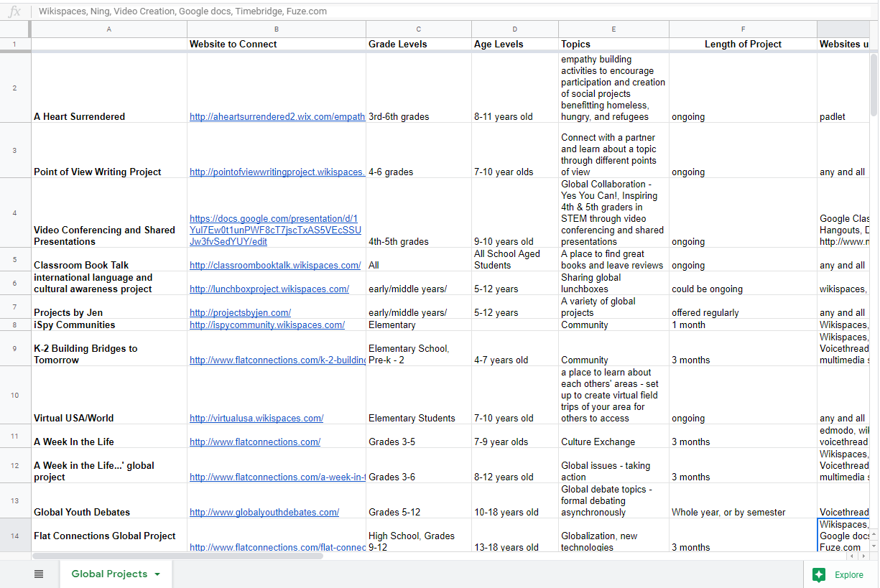This screenshot has width=880, height=588.
Task: Click the fx formula icon
Action: click(14, 11)
